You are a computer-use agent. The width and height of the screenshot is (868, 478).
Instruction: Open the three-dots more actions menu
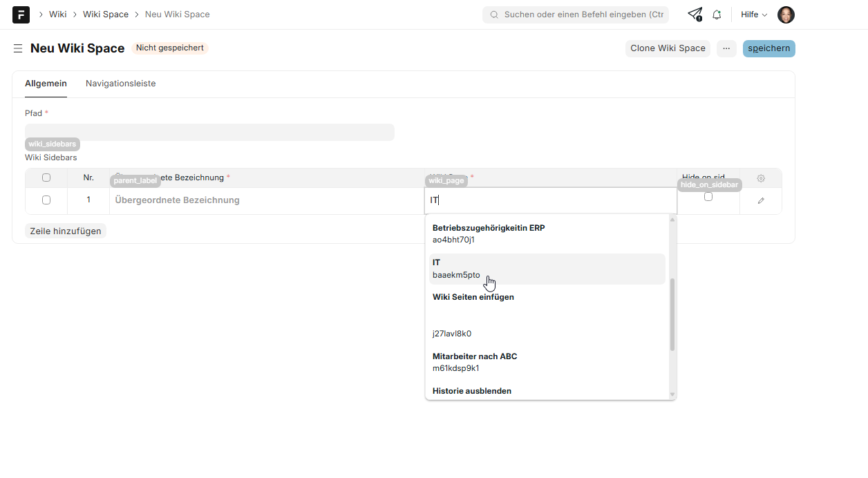tap(726, 48)
